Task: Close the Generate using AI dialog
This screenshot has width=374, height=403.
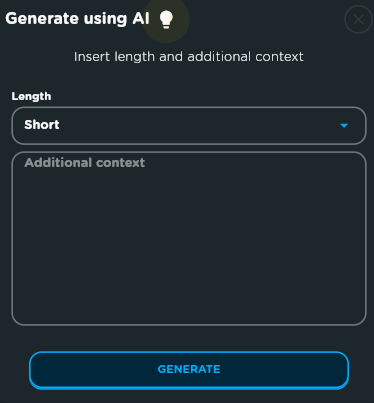Action: click(358, 20)
